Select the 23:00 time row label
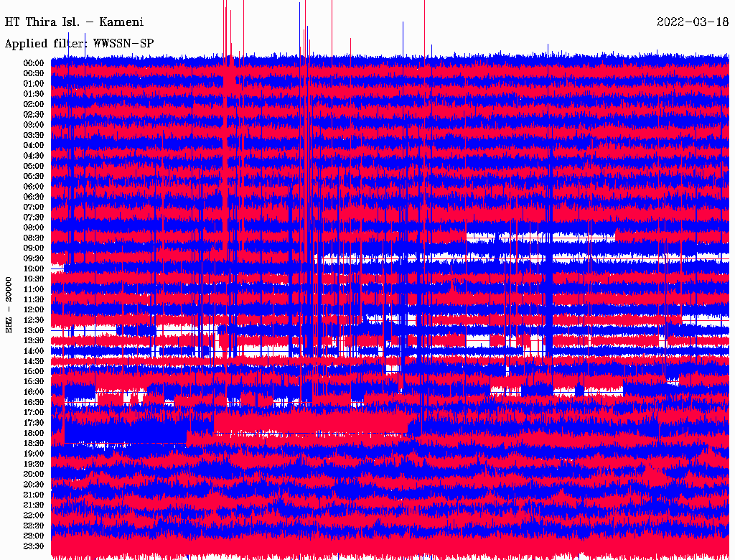 tap(34, 536)
